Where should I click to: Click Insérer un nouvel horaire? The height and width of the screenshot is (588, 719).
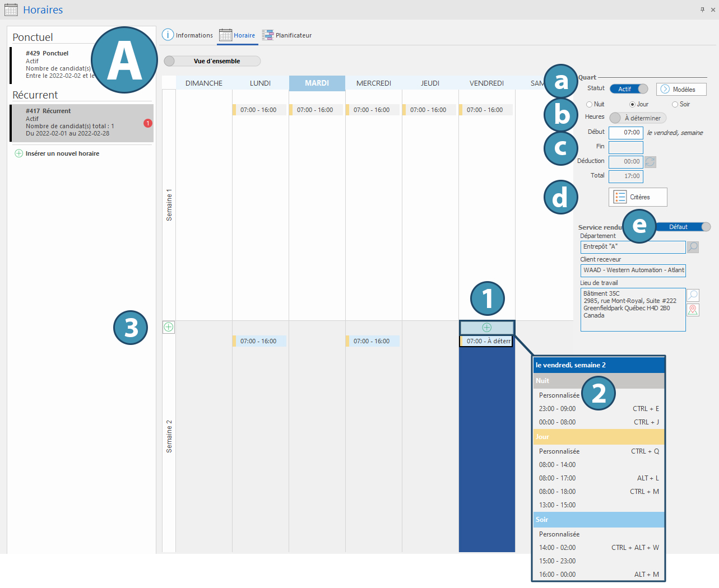(62, 153)
